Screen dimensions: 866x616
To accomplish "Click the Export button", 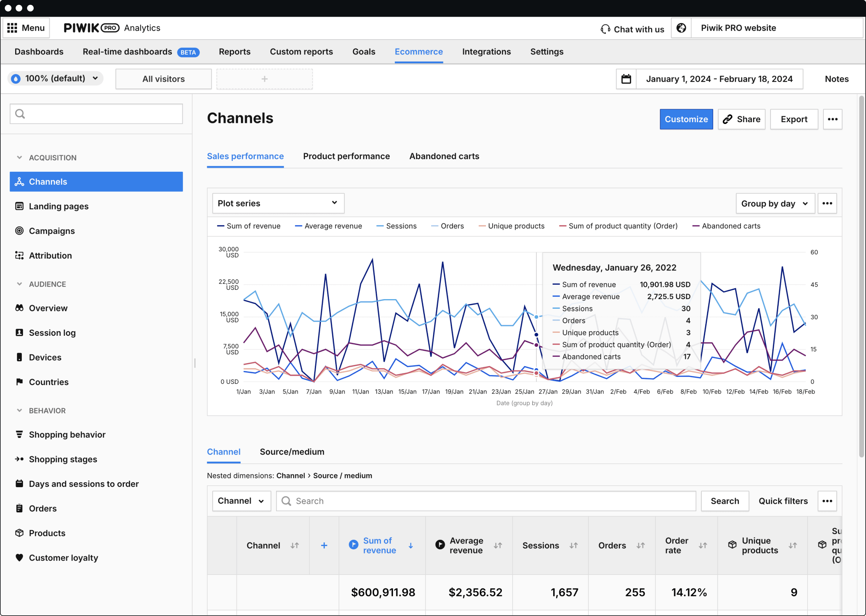I will (793, 120).
